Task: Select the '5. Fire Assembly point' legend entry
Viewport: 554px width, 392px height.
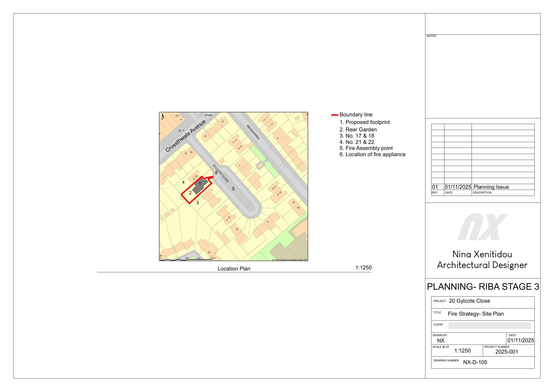Action: point(366,148)
